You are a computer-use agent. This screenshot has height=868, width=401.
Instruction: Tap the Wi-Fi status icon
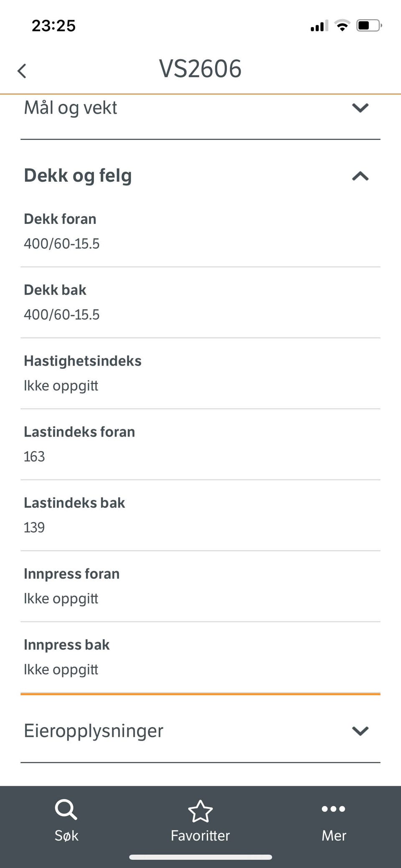pyautogui.click(x=342, y=25)
